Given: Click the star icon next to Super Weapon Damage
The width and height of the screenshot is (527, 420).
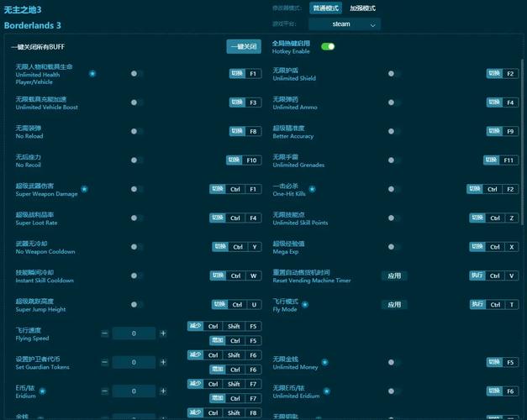Looking at the screenshot, I should pos(84,189).
